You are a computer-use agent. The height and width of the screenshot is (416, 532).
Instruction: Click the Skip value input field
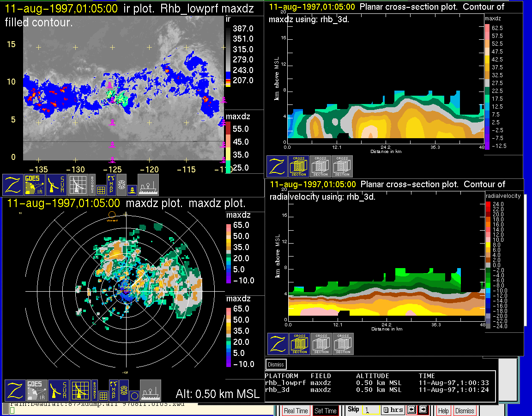(x=370, y=410)
